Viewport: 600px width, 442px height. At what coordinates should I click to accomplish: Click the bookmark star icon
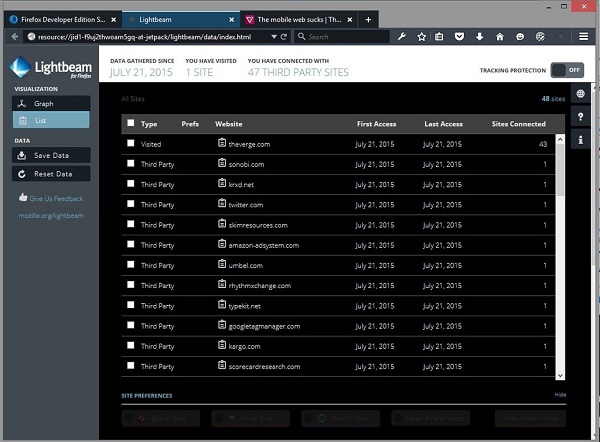pos(422,37)
